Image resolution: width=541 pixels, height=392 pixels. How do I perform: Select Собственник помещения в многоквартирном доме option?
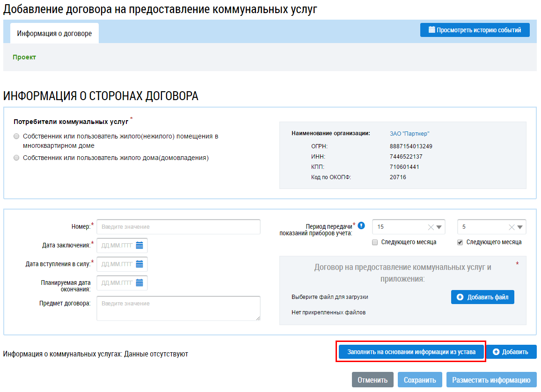17,137
